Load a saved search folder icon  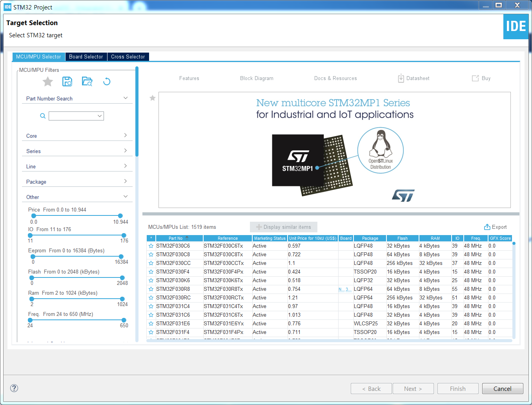[87, 82]
